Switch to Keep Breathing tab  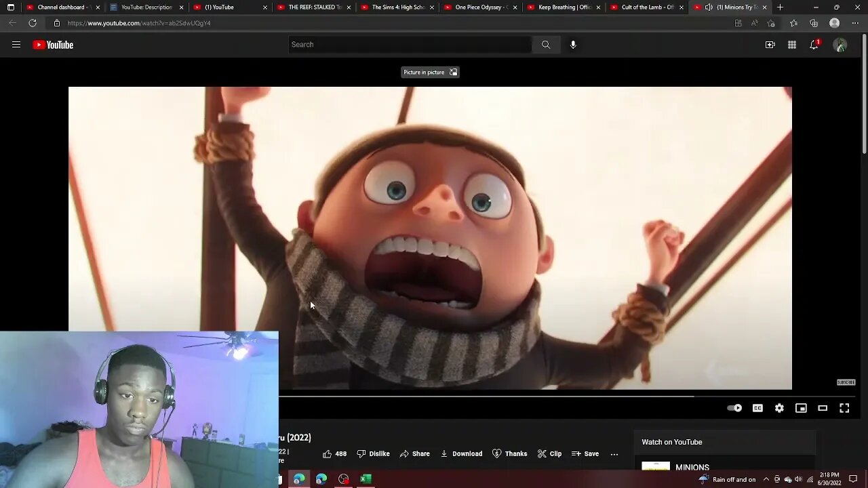(564, 7)
